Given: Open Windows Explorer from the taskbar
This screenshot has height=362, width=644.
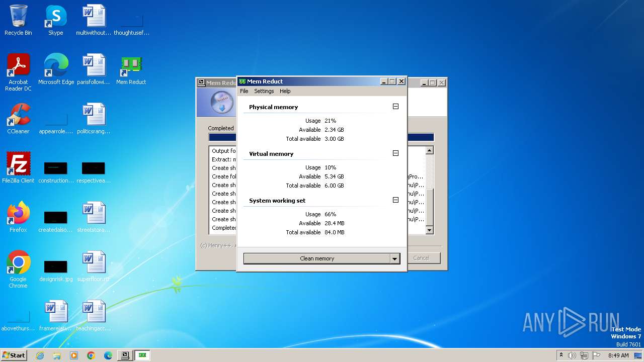Looking at the screenshot, I should 57,355.
